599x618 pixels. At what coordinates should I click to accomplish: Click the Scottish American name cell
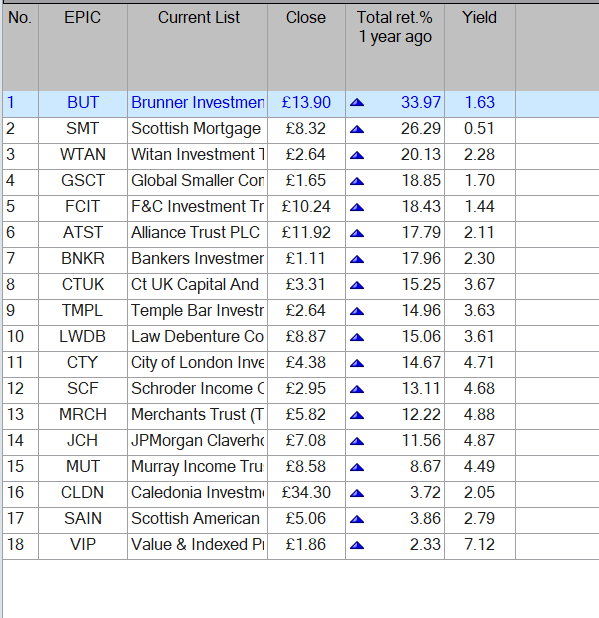tap(197, 519)
